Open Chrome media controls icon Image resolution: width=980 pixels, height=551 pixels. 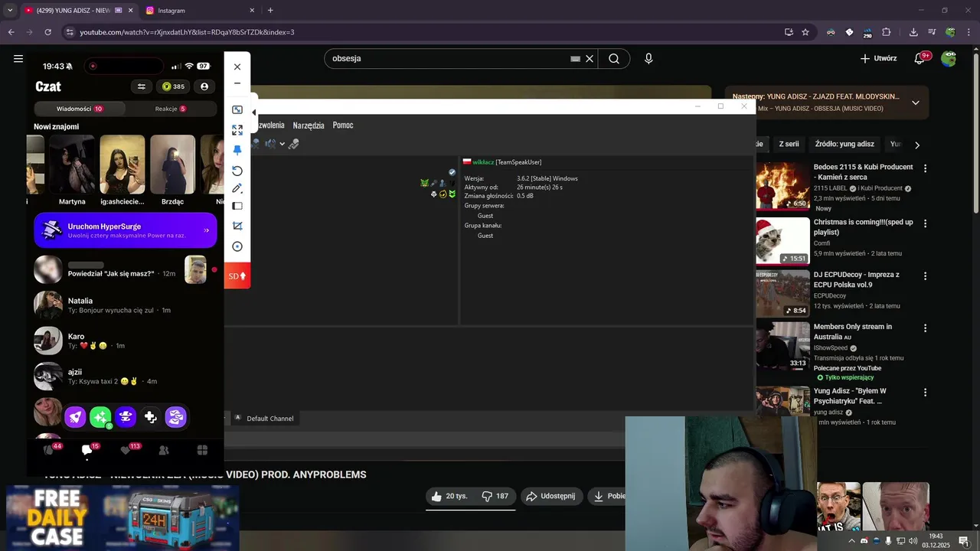(932, 32)
